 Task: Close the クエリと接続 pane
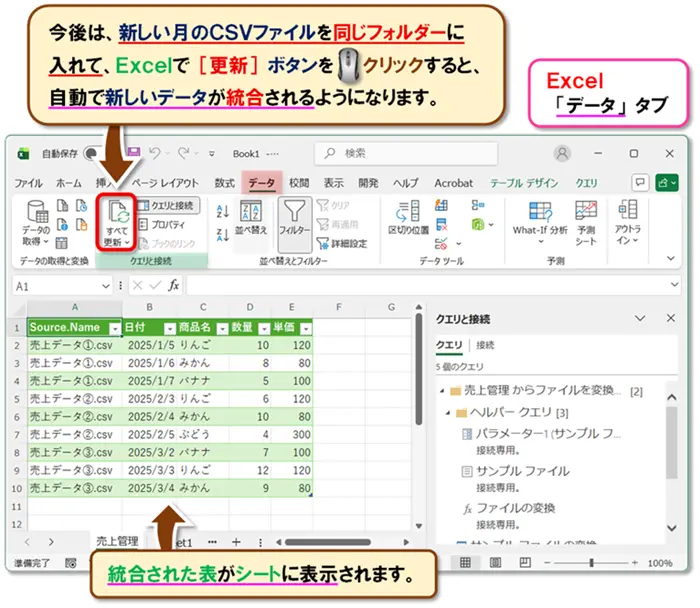click(671, 318)
